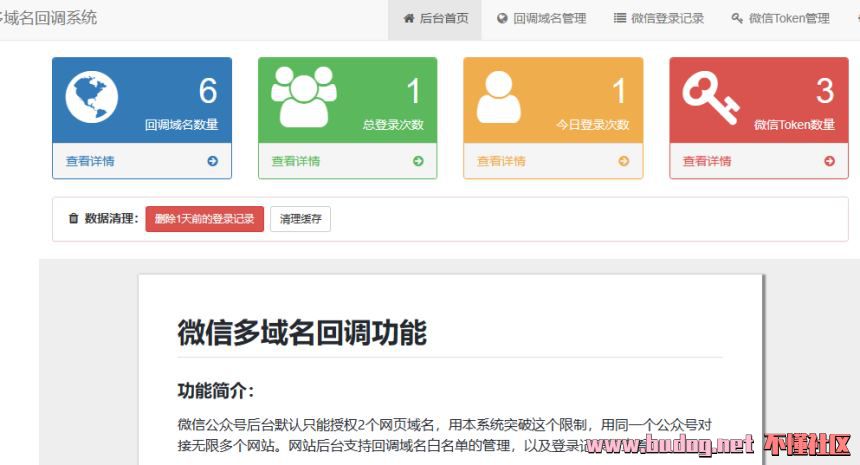Open 查看详情 link in green login card
The width and height of the screenshot is (860, 465).
tap(296, 161)
